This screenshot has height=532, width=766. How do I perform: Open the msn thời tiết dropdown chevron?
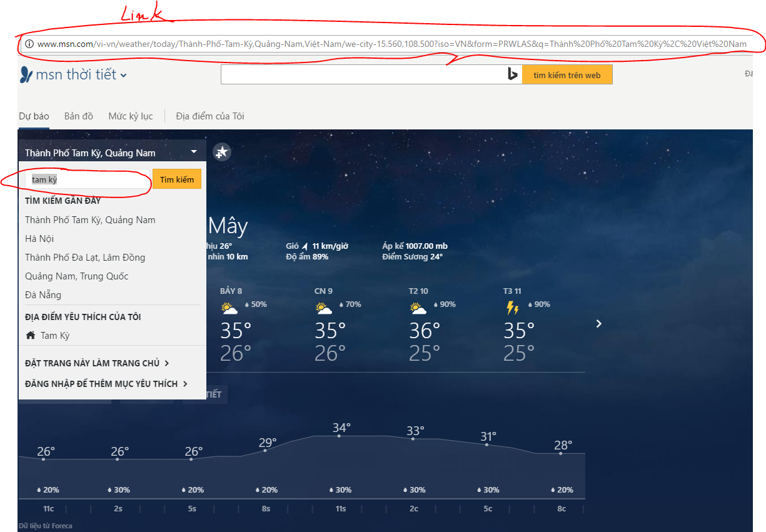123,76
